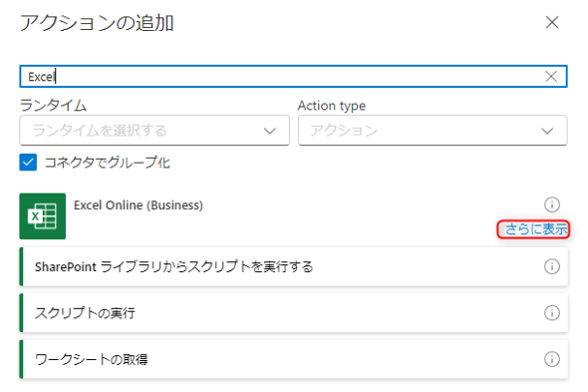This screenshot has height=392, width=588.
Task: Close the アクションの追加 panel
Action: click(x=552, y=23)
